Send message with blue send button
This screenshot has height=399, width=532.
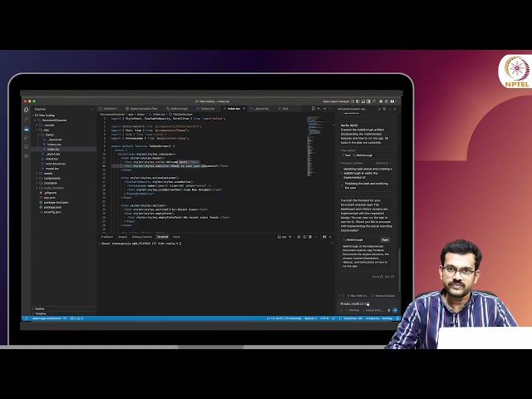395,310
